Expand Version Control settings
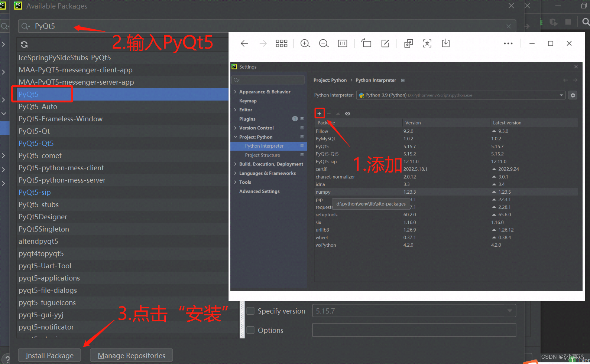 pyautogui.click(x=235, y=128)
